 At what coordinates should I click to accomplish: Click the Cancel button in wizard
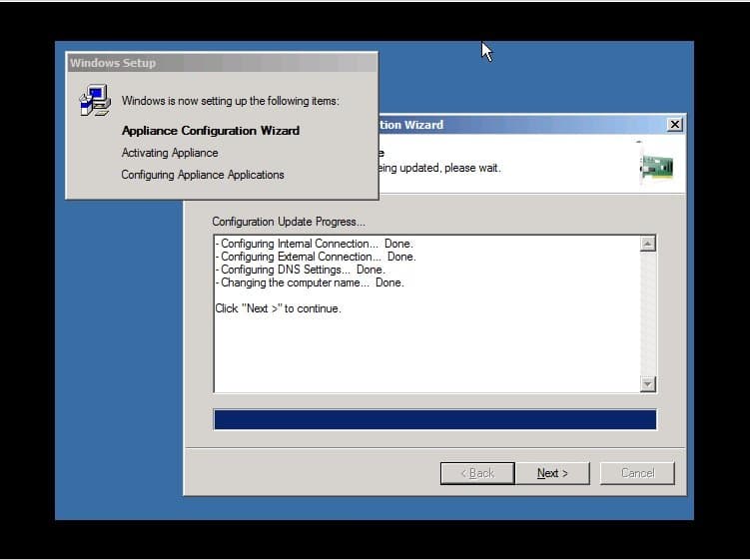click(637, 473)
